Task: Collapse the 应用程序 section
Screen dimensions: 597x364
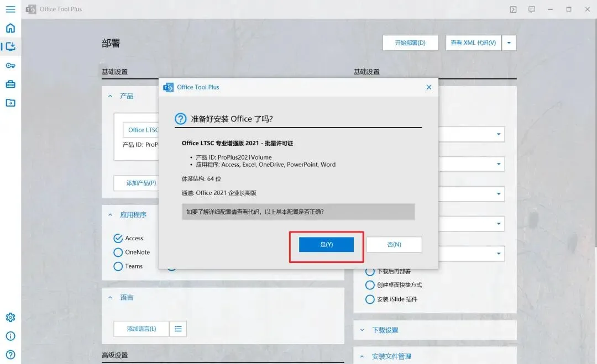Action: 110,215
